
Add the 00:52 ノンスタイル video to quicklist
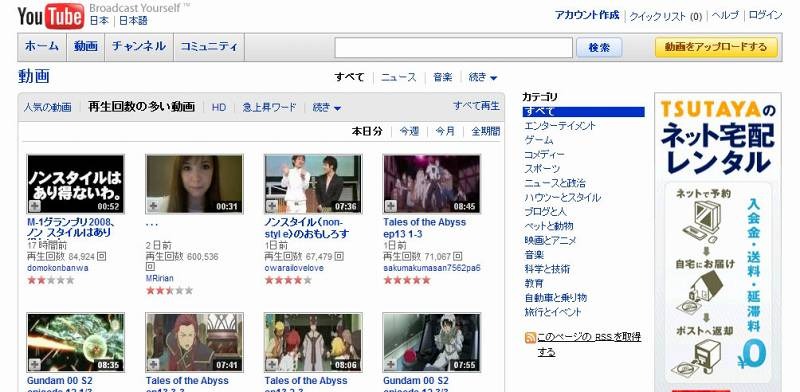pyautogui.click(x=34, y=206)
